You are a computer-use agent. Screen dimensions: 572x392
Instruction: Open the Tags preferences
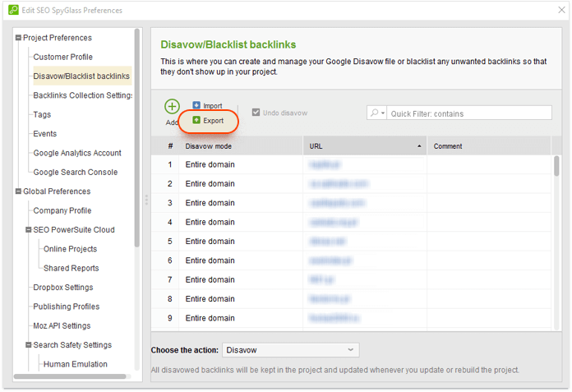42,114
